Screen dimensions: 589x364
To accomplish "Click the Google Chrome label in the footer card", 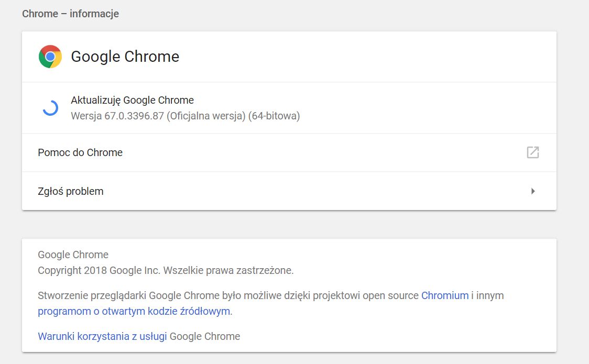I will click(x=73, y=255).
